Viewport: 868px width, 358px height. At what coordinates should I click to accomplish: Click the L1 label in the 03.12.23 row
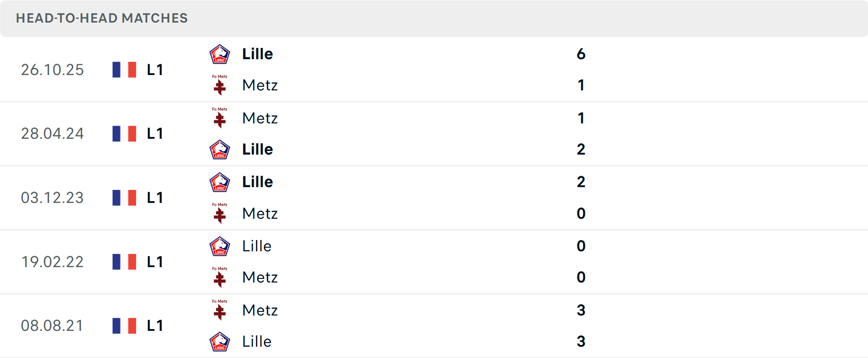point(154,198)
